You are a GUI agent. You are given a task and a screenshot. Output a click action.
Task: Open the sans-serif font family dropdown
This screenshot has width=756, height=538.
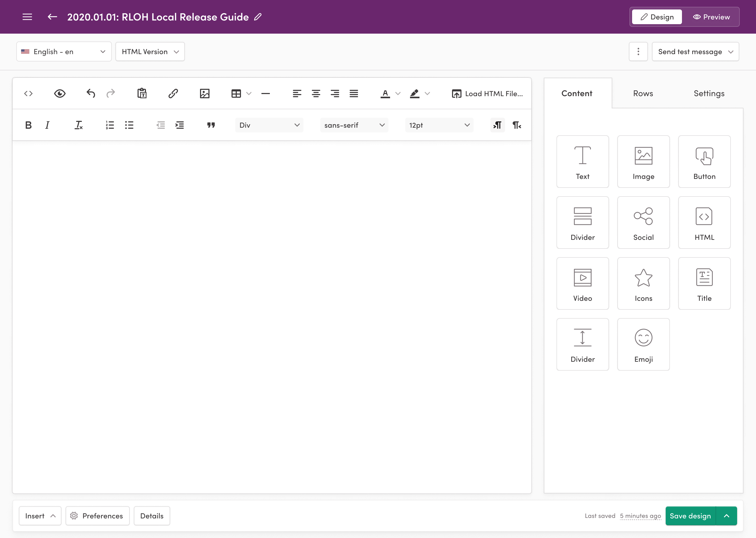(x=354, y=125)
